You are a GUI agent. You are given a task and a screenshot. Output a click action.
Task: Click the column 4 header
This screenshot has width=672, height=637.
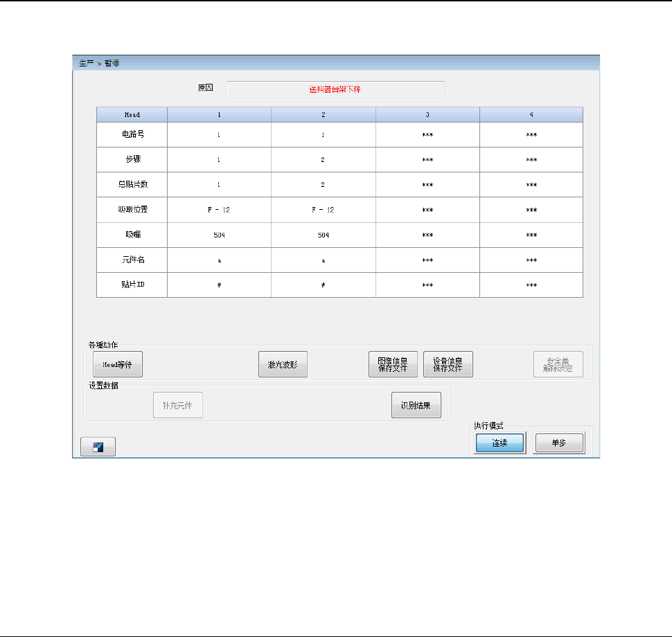click(531, 115)
